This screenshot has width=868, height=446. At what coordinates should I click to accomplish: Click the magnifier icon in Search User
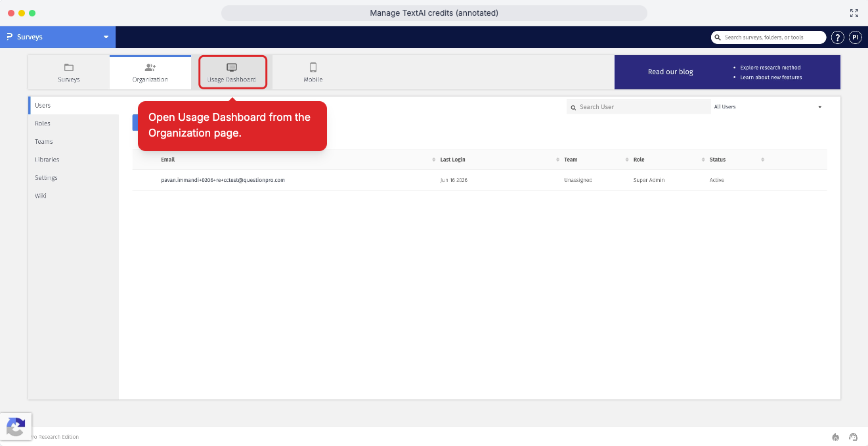(x=573, y=107)
